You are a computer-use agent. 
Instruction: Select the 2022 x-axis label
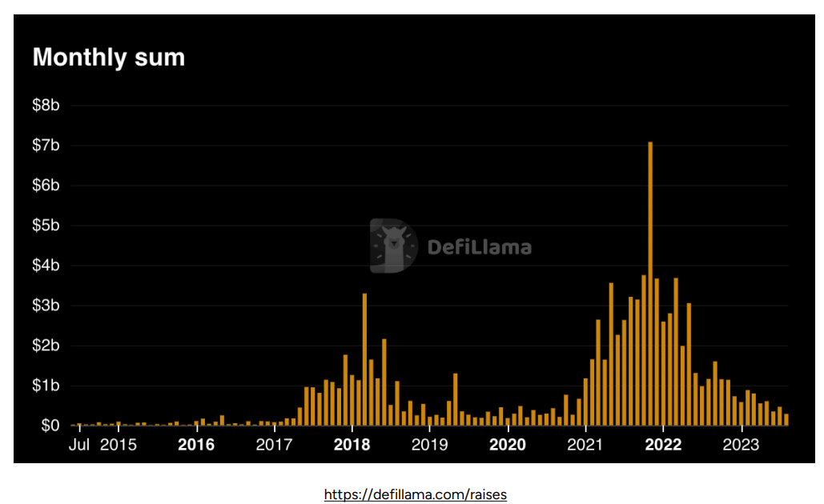[663, 444]
